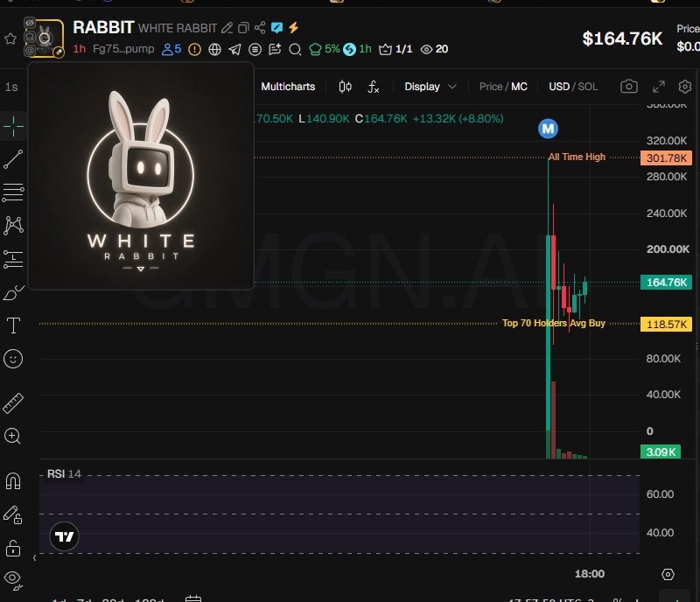
Task: Select the crosshair cursor tool
Action: (x=13, y=126)
